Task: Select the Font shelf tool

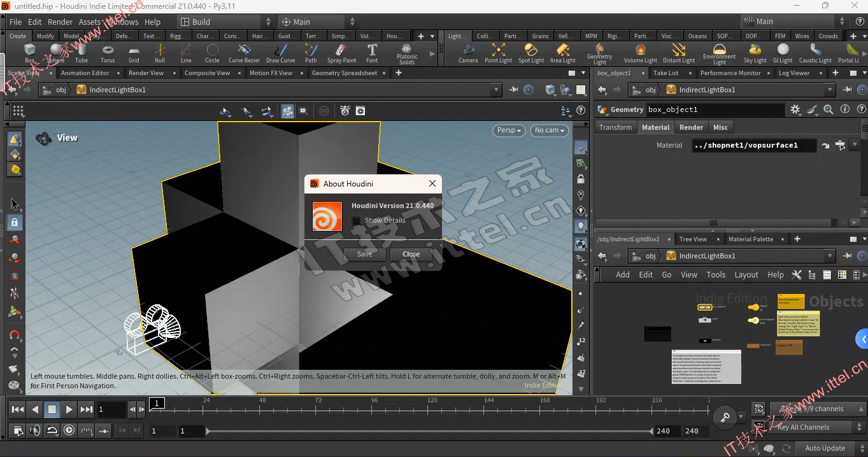Action: [372, 53]
